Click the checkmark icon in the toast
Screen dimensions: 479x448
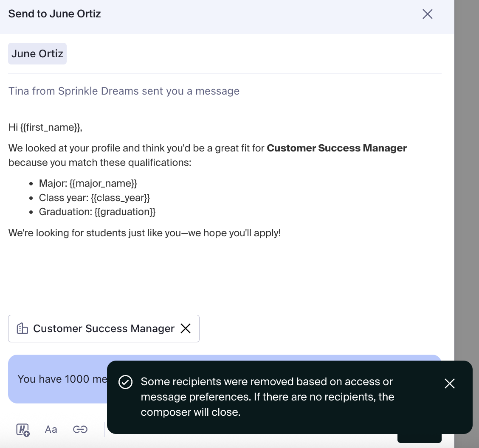[x=126, y=382]
